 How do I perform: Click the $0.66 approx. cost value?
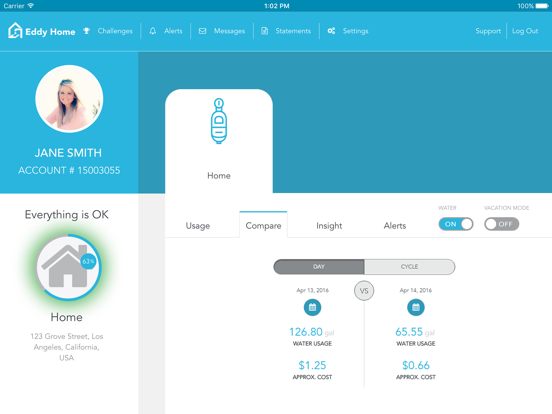click(416, 365)
